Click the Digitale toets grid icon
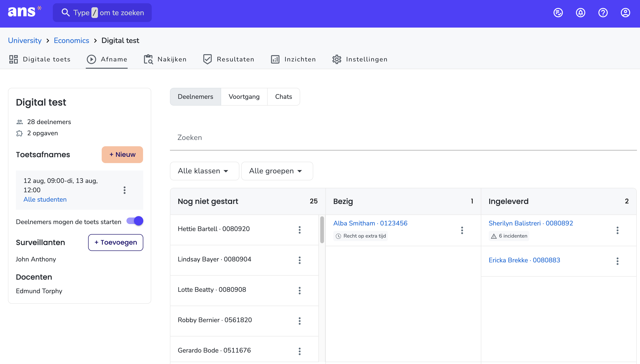Screen dimensions: 640x364 14,59
